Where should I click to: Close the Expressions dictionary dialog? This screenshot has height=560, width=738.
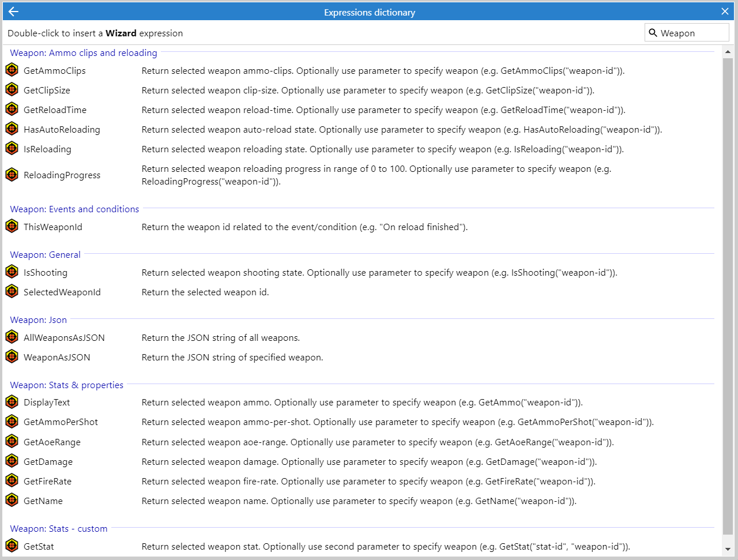pyautogui.click(x=725, y=12)
